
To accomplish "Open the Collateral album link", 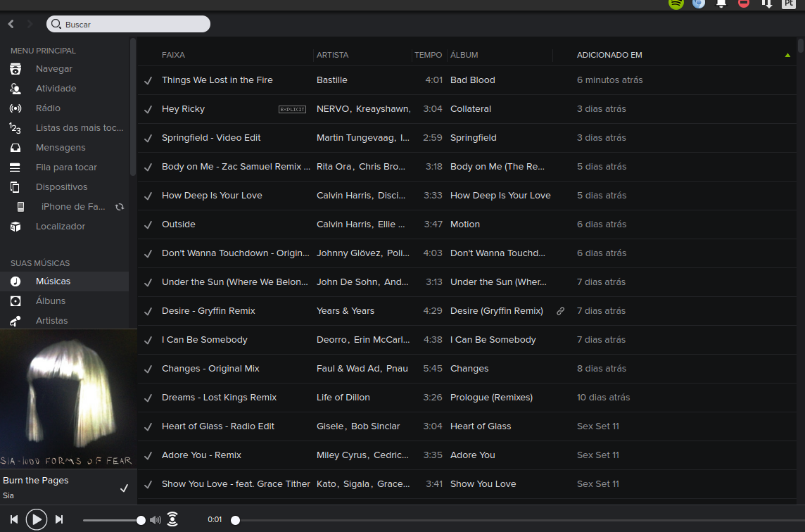I will (470, 109).
